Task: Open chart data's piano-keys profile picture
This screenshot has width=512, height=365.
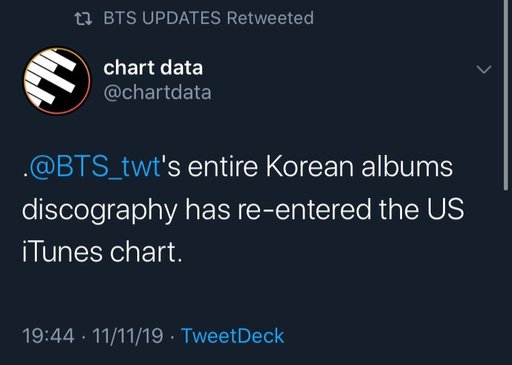Action: pos(57,81)
